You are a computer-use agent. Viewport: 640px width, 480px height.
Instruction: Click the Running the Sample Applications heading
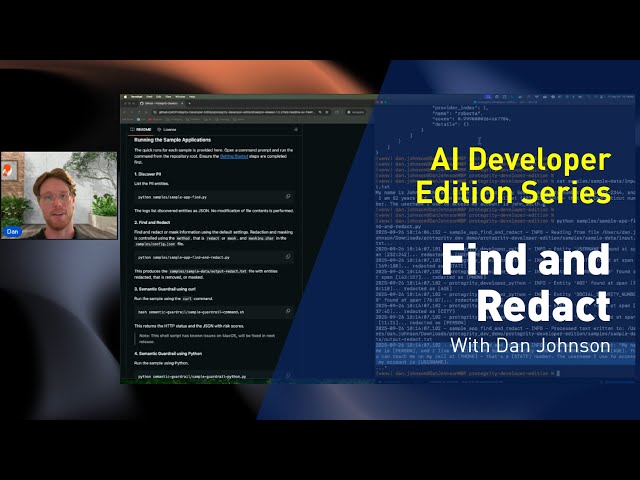pyautogui.click(x=172, y=140)
